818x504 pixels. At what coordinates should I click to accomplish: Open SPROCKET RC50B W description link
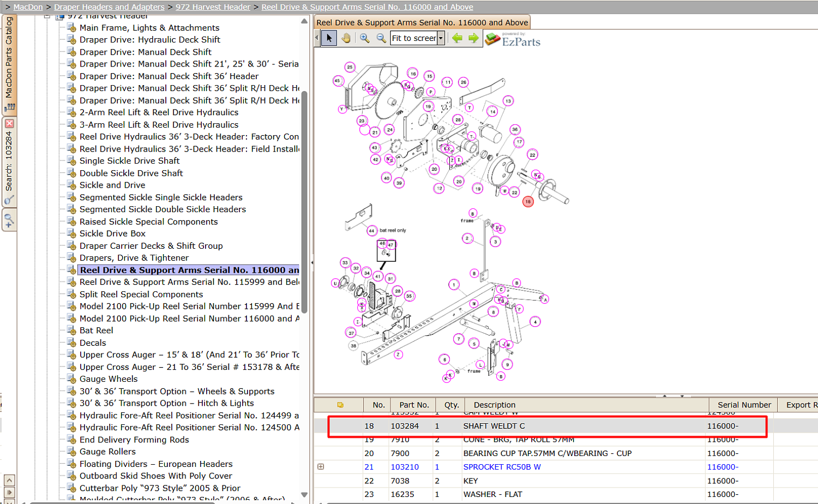click(x=502, y=467)
